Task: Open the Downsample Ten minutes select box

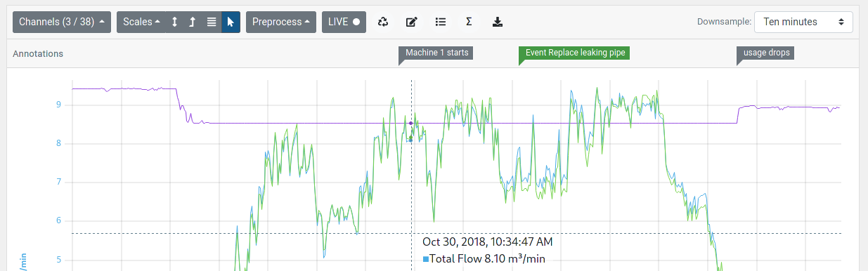Action: pyautogui.click(x=803, y=22)
